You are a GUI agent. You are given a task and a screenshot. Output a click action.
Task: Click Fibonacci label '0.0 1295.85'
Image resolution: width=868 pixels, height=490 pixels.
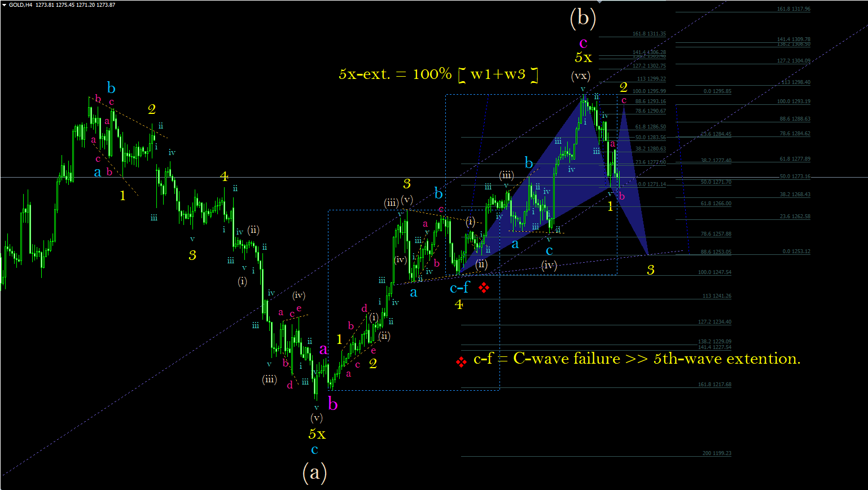coord(717,91)
